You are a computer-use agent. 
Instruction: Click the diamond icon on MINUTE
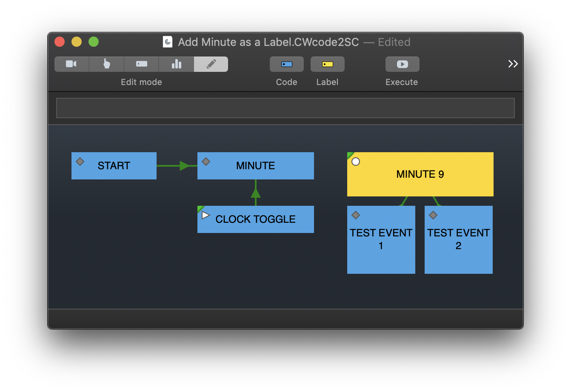[x=206, y=162]
